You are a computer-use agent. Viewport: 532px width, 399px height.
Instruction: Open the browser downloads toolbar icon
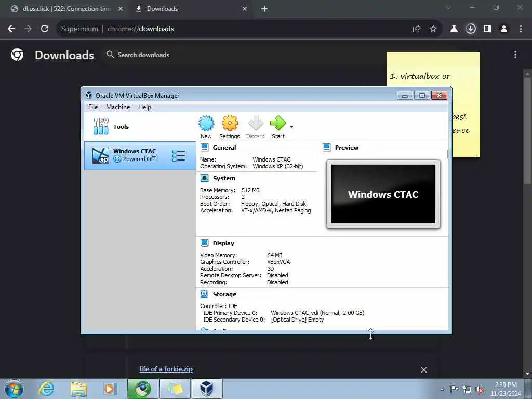pos(471,29)
